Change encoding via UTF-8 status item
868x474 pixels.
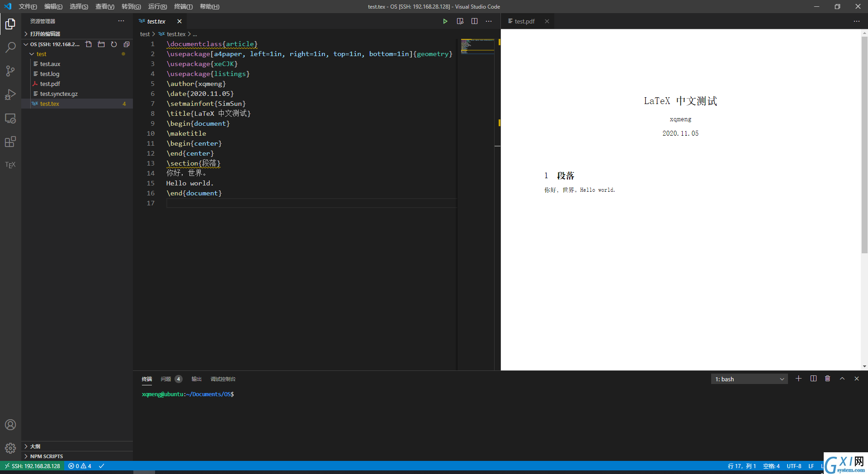(x=794, y=466)
